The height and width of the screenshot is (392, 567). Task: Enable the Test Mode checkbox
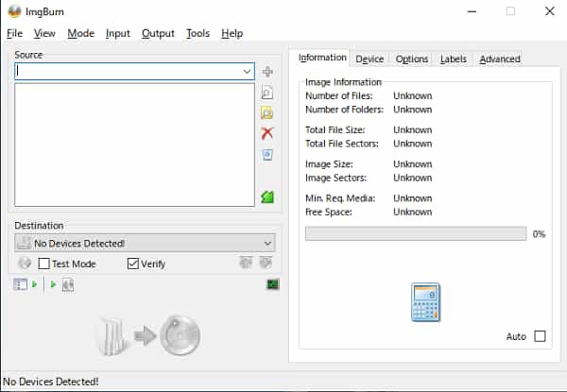(43, 264)
